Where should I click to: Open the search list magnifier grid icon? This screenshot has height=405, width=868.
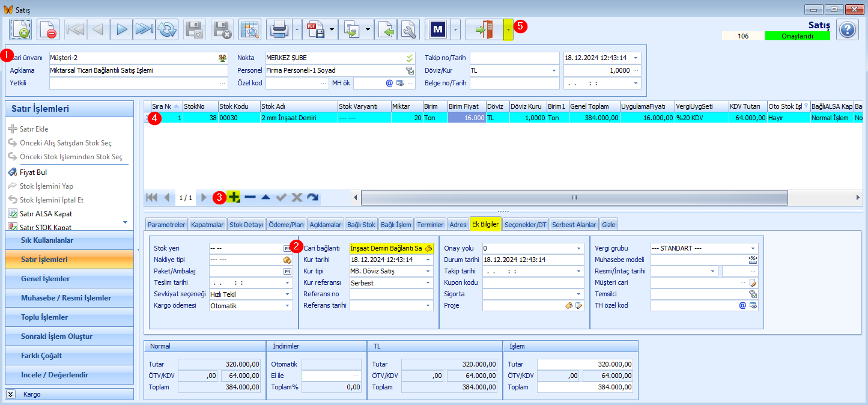coord(250,29)
